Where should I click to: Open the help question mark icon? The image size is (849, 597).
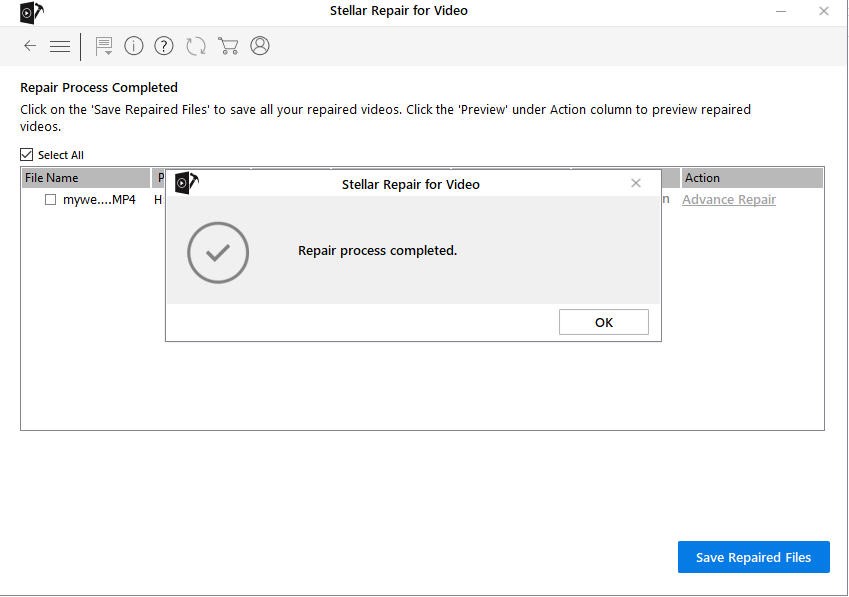pos(164,46)
